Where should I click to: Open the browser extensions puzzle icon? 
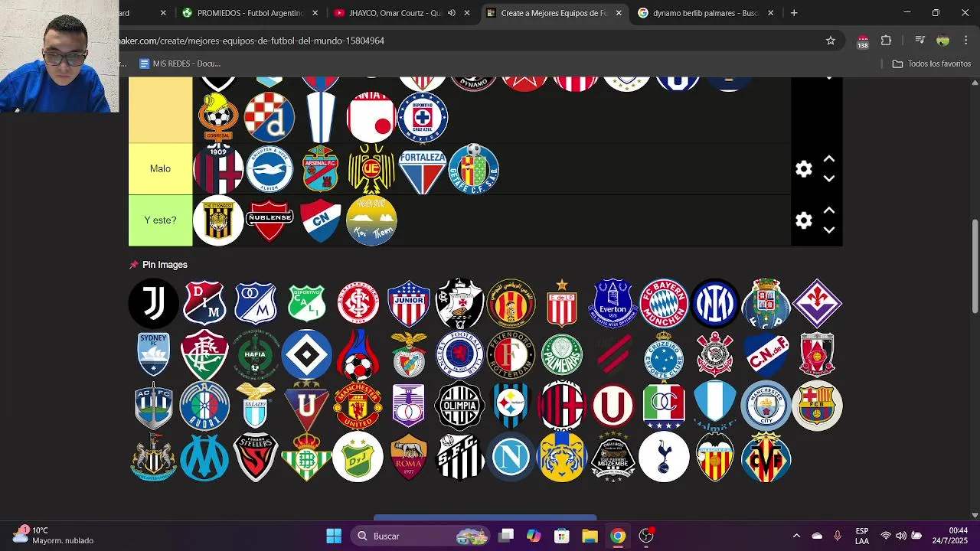[886, 41]
